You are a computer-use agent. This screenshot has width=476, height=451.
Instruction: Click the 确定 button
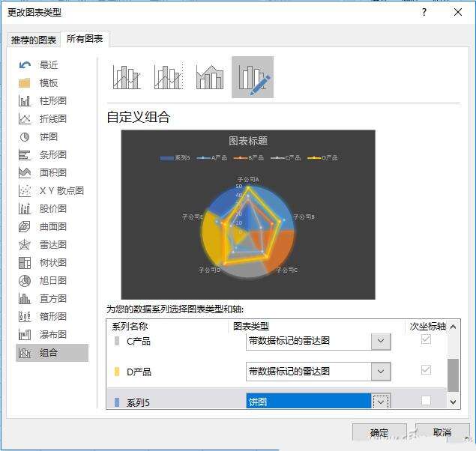click(379, 432)
